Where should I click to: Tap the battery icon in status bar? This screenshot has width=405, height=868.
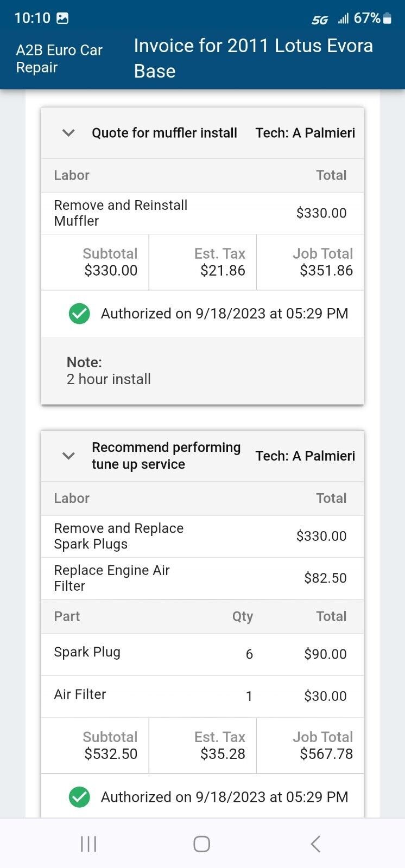point(388,18)
